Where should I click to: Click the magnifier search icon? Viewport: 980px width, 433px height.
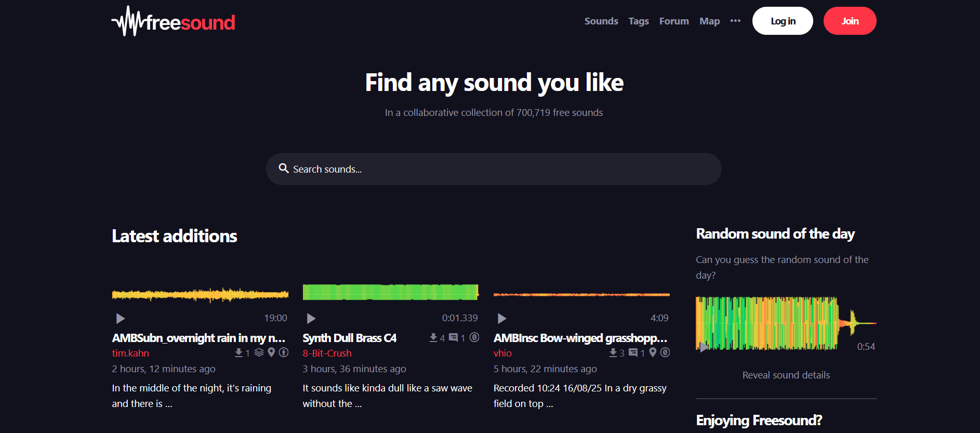click(x=284, y=168)
